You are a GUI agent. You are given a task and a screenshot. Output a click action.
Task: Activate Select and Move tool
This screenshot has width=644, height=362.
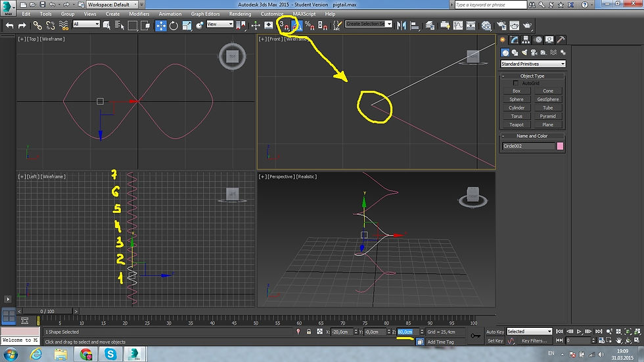point(161,26)
